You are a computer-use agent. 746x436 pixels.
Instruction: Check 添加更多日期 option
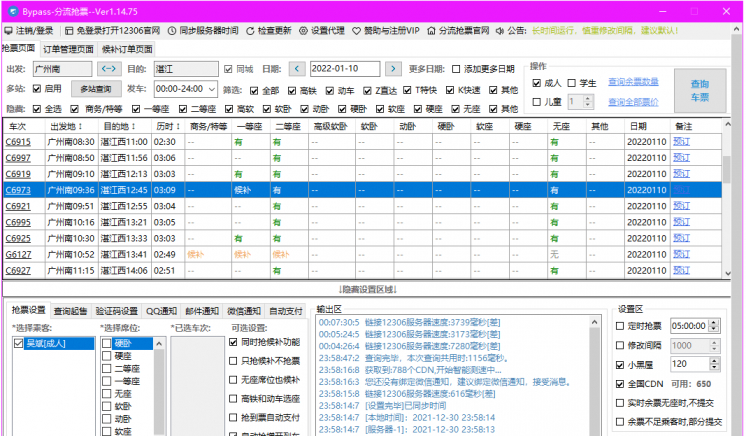pos(456,69)
